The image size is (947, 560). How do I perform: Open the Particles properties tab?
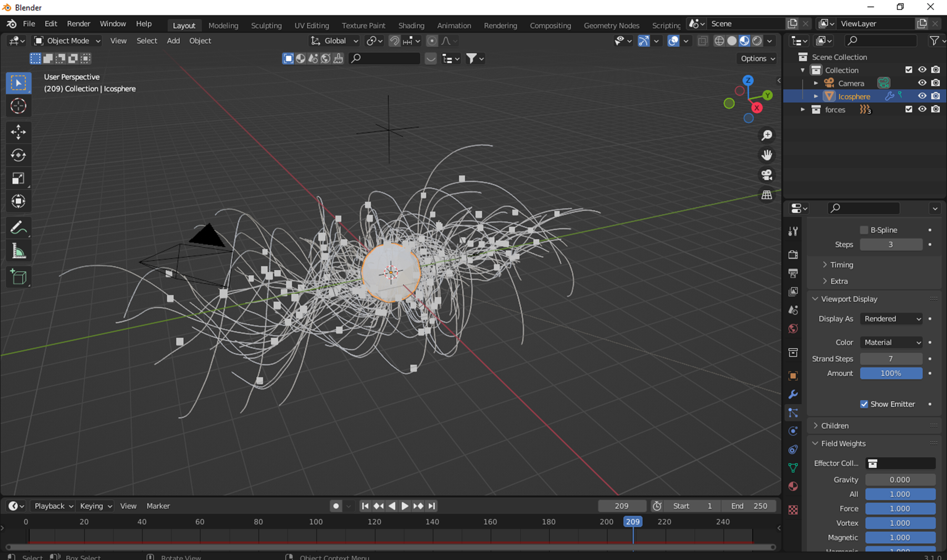pyautogui.click(x=793, y=413)
